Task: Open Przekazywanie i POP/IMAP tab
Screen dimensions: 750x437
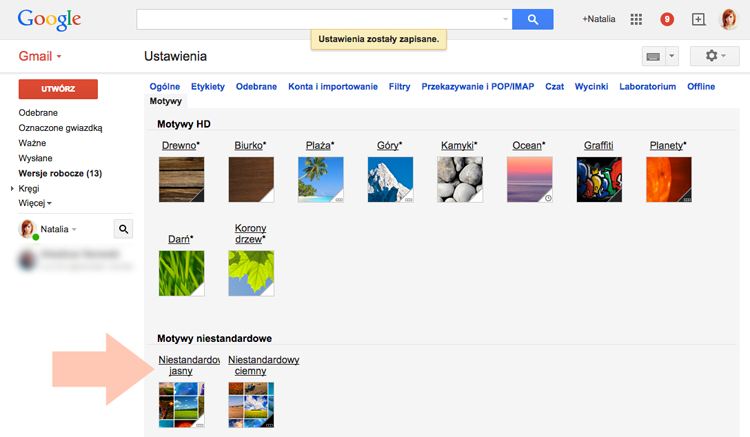Action: [x=477, y=87]
